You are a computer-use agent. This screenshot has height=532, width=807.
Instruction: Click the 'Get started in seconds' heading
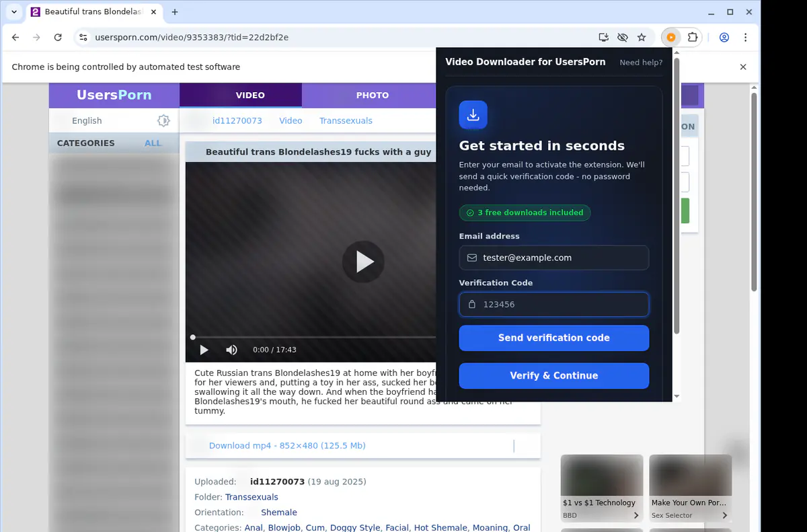tap(542, 146)
